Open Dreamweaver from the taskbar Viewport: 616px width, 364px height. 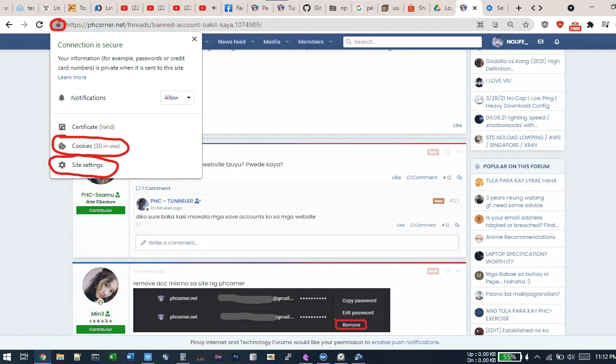pos(218,357)
